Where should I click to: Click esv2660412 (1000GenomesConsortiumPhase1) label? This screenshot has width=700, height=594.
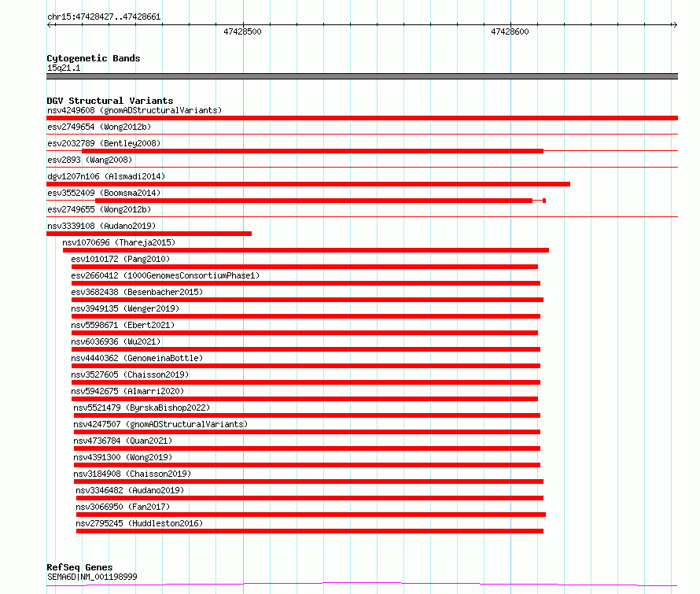(x=165, y=275)
